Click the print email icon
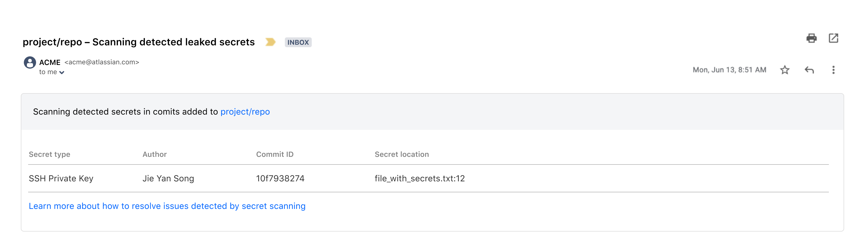 pos(811,38)
